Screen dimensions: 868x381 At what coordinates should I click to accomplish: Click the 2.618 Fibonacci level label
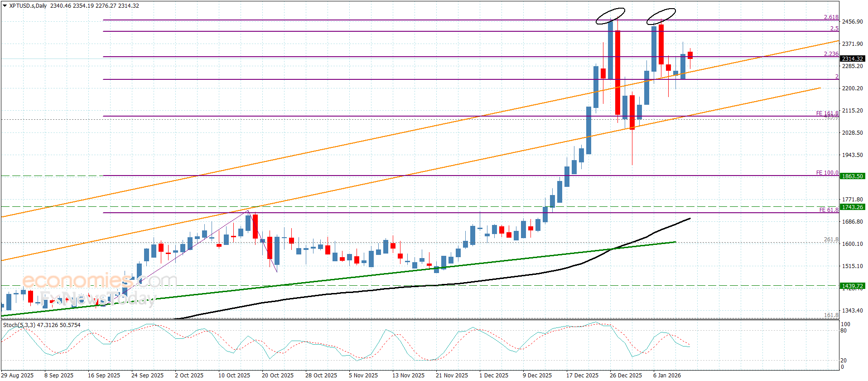coord(831,17)
